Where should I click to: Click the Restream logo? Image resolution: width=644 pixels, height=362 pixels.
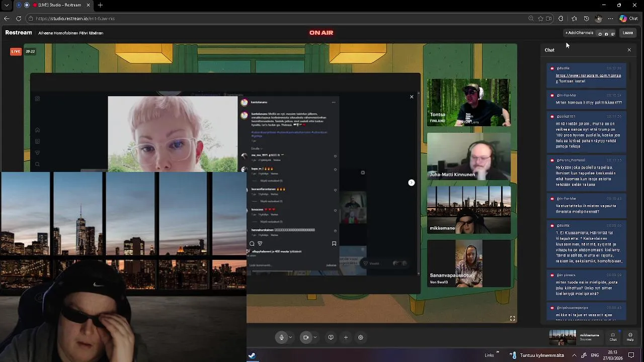click(x=19, y=33)
